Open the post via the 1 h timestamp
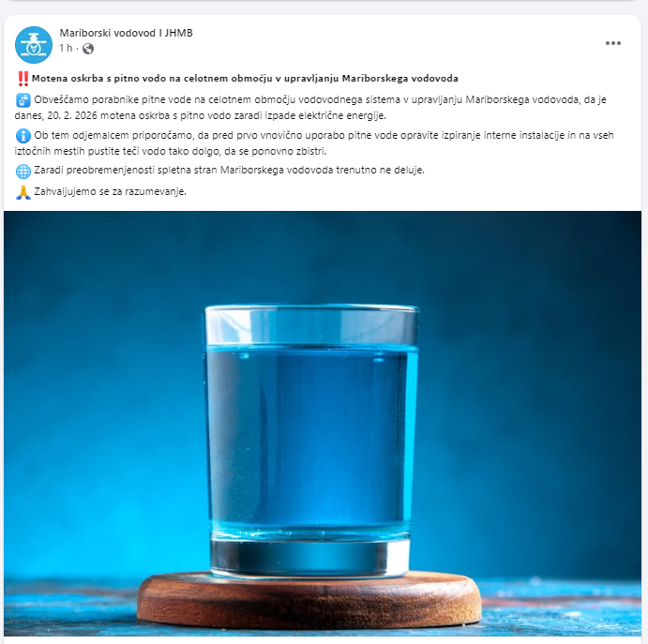 (66, 49)
